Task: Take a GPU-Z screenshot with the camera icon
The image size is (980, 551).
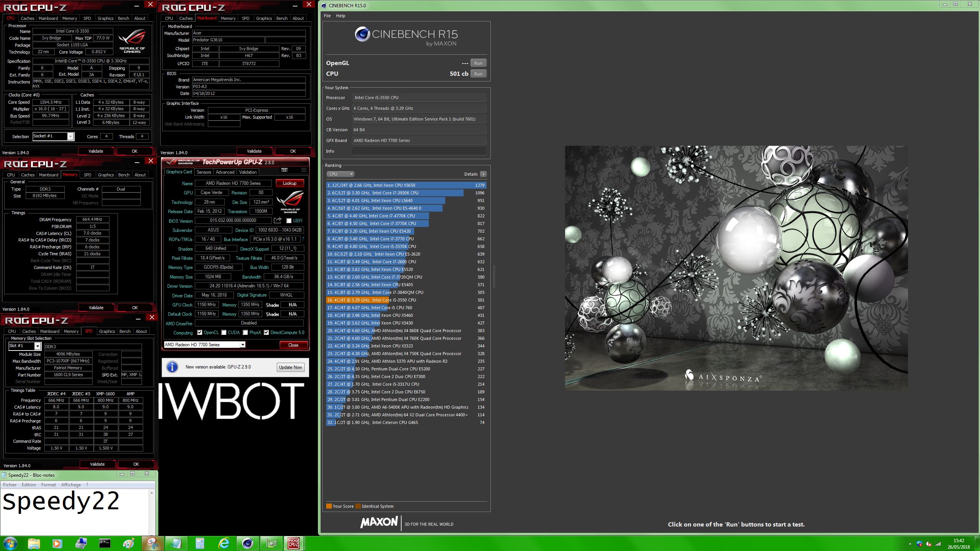Action: [284, 170]
